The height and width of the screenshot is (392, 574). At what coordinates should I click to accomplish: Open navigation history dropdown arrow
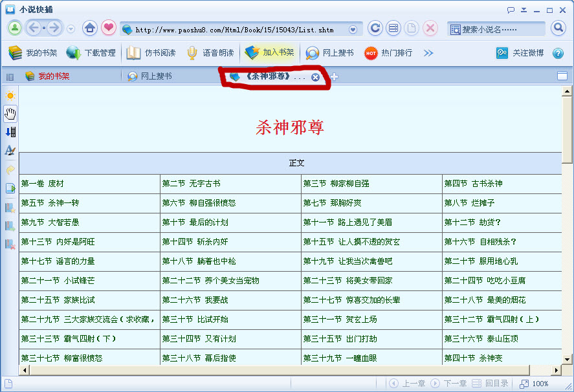pyautogui.click(x=71, y=29)
